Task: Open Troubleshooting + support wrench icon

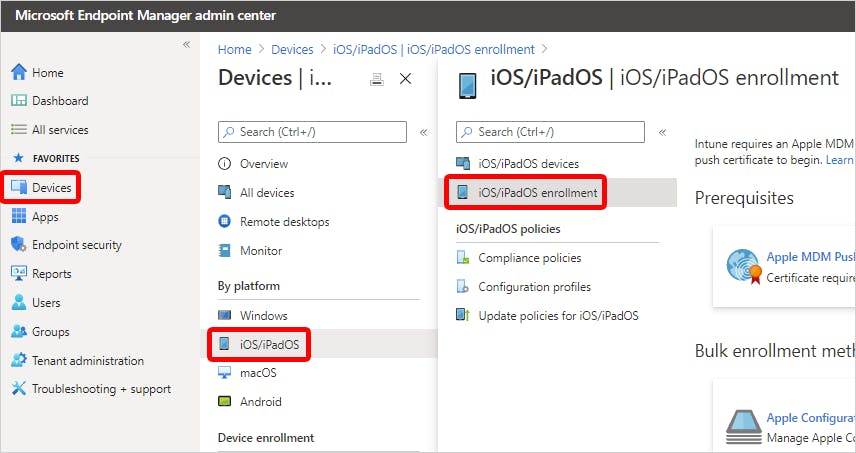Action: (18, 389)
